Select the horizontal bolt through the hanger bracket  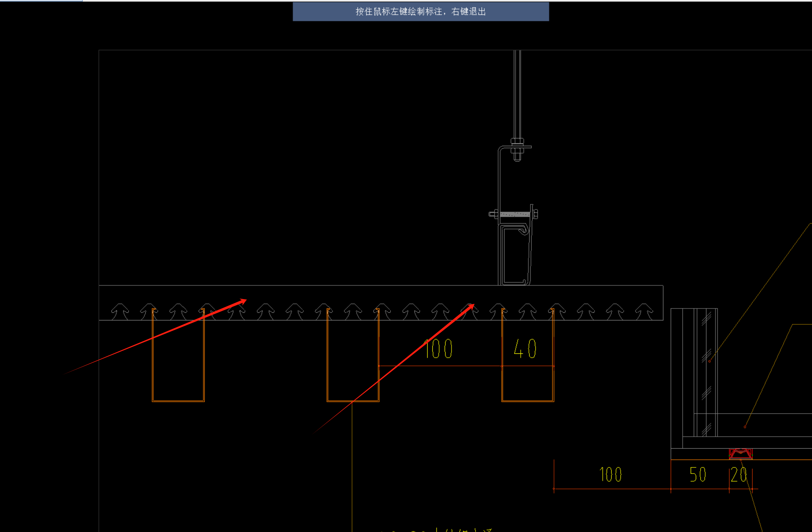pos(513,214)
